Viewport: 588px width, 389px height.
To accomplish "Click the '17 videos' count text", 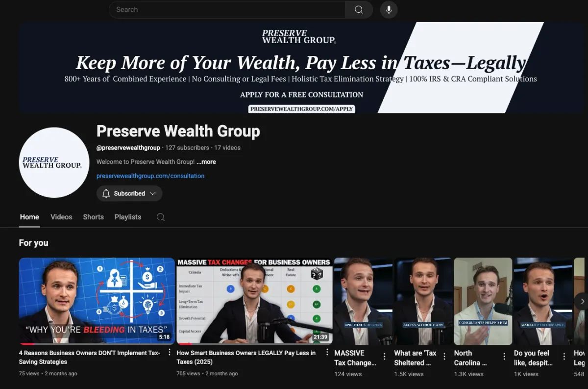I will tap(226, 148).
